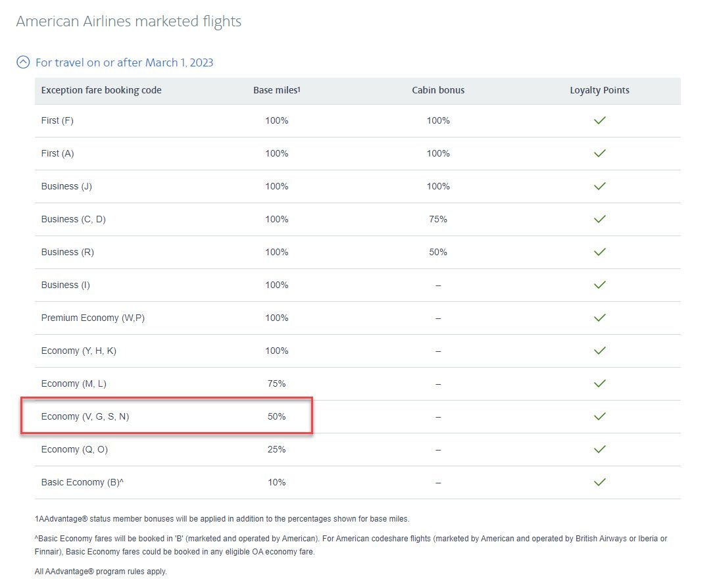Screen dimensions: 717x588
Task: Click the American Airlines marketed flights heading
Action: (129, 21)
